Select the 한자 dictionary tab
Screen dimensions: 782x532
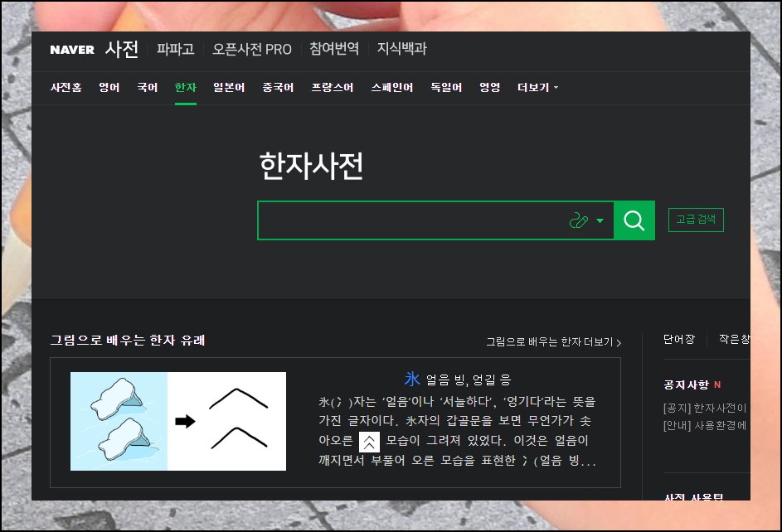tap(186, 88)
